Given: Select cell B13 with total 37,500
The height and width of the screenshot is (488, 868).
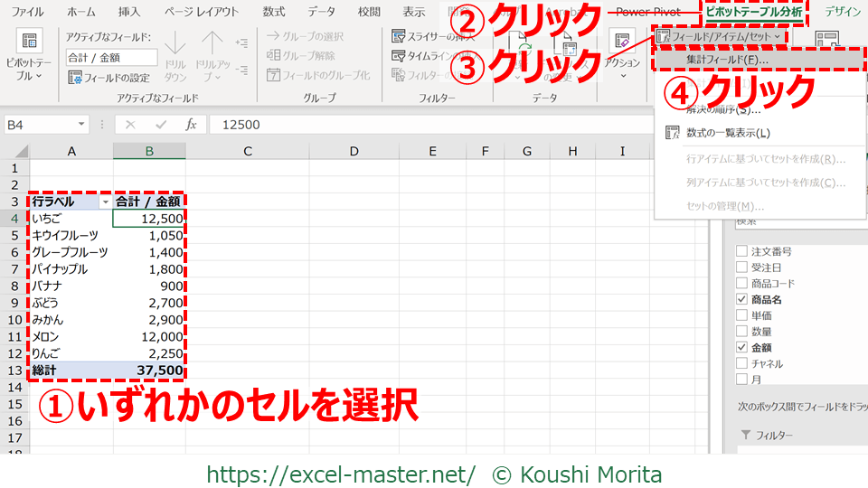Looking at the screenshot, I should tap(149, 371).
